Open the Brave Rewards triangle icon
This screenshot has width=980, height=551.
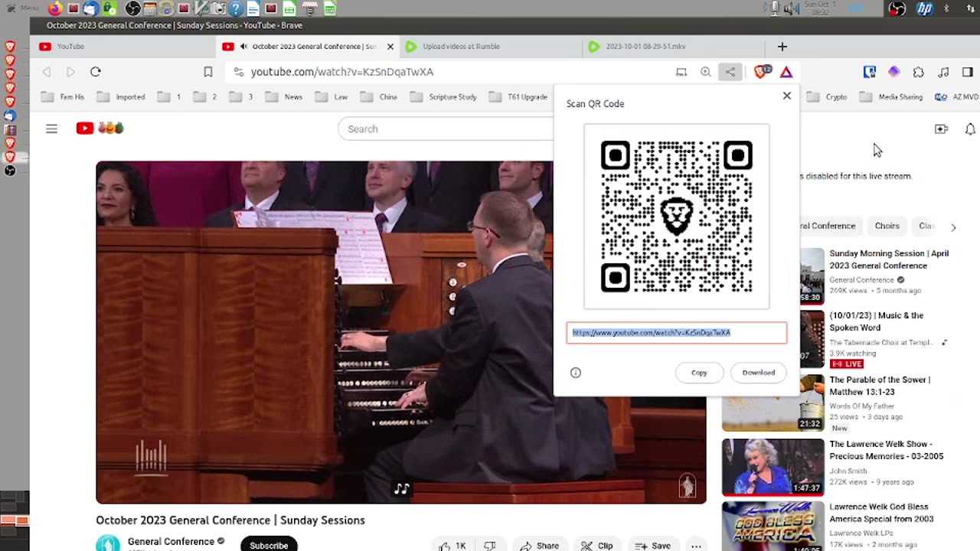[x=786, y=72]
